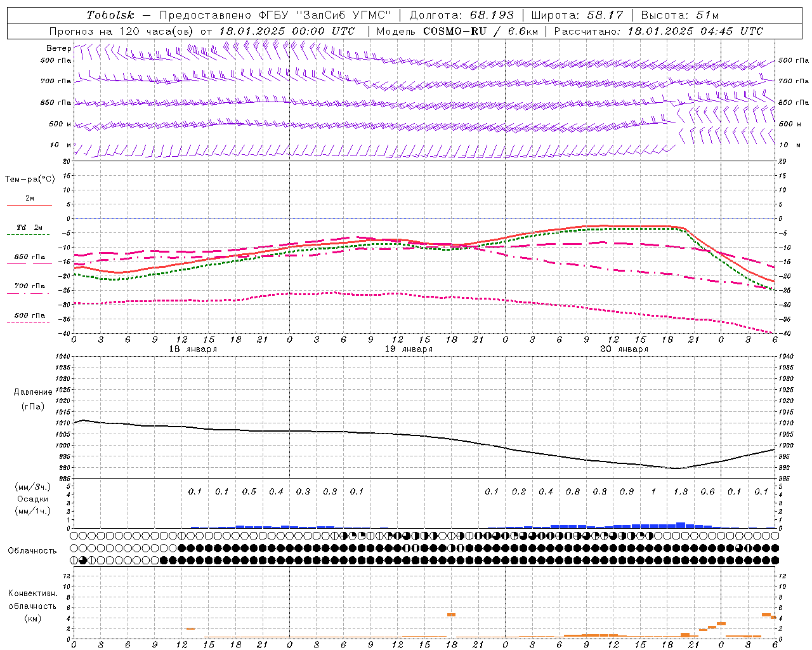Click the 'Широта: 58.17' latitude value

click(x=577, y=15)
